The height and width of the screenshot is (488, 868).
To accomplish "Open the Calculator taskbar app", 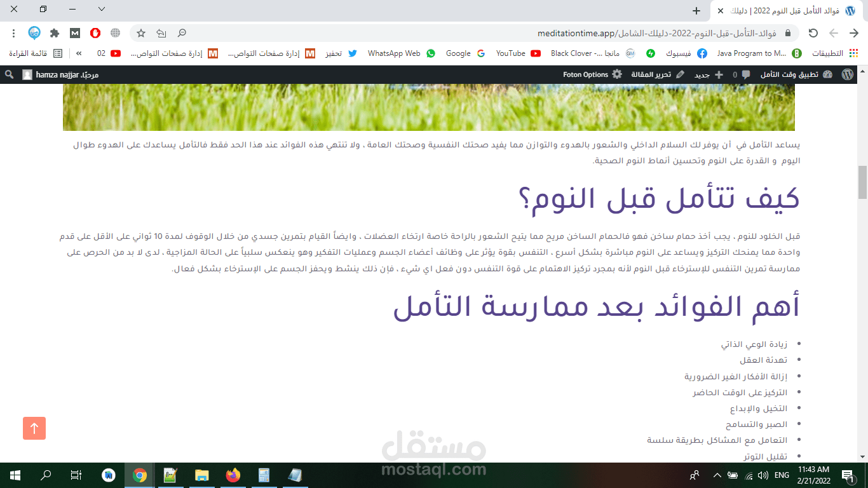I will (264, 475).
